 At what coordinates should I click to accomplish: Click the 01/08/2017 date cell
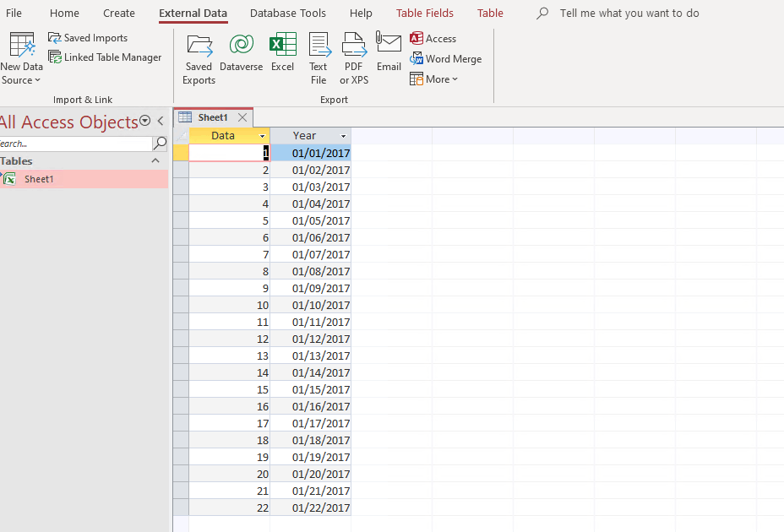pyautogui.click(x=311, y=272)
